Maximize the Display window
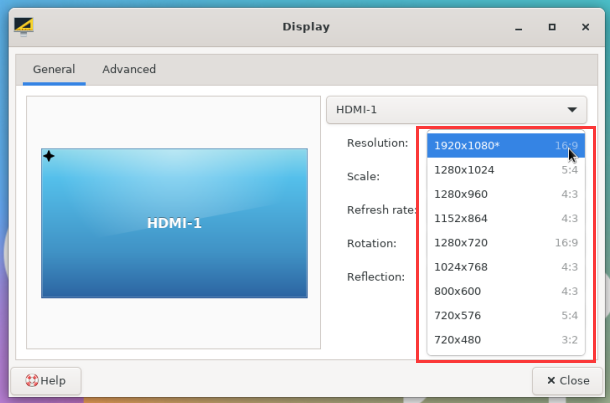 click(x=552, y=27)
